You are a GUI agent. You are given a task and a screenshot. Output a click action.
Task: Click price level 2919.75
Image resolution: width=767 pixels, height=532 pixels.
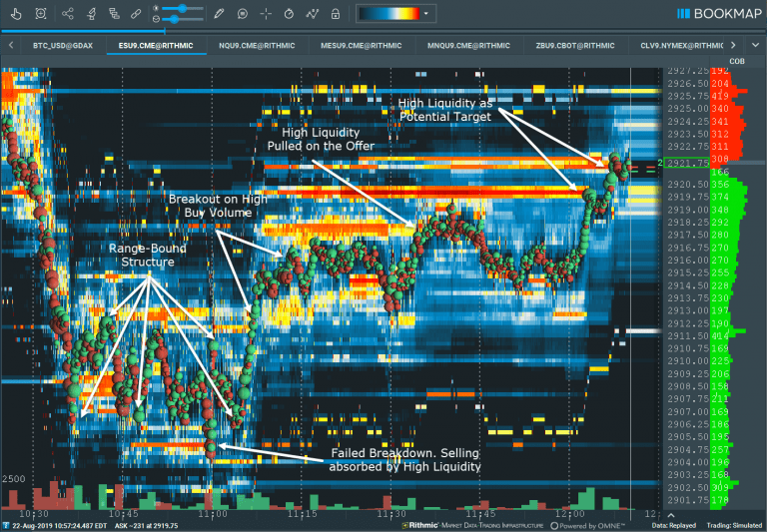pyautogui.click(x=688, y=197)
